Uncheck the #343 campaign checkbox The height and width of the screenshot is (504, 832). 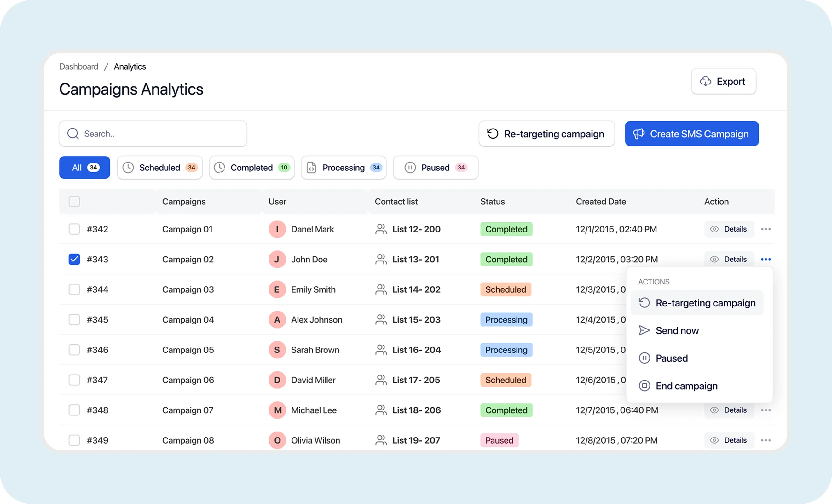click(x=74, y=259)
